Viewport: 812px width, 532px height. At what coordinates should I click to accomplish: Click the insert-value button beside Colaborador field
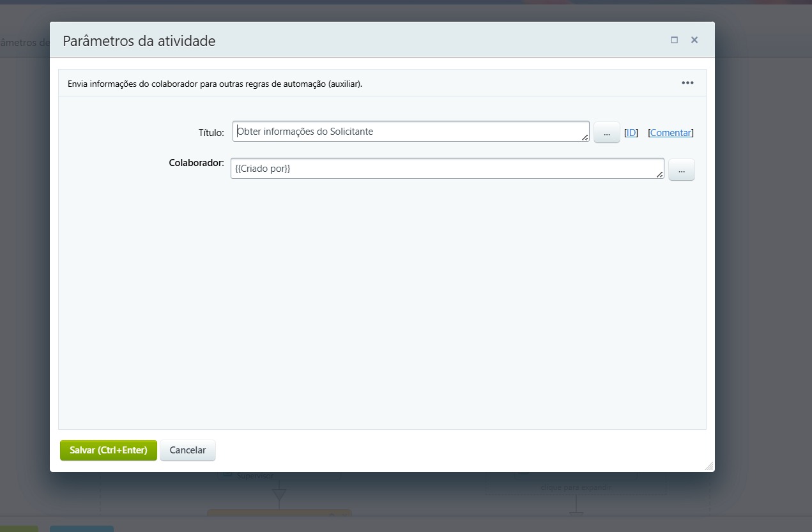coord(681,170)
